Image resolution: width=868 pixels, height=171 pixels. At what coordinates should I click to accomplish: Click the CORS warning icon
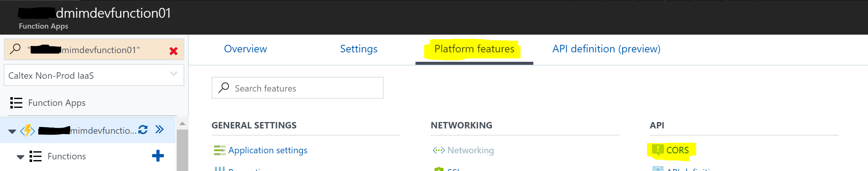(658, 150)
